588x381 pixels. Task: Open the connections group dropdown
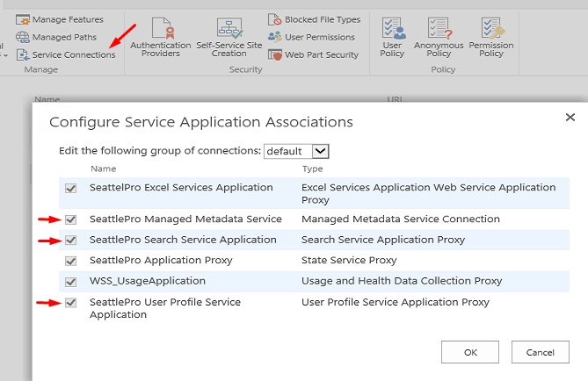coord(296,151)
